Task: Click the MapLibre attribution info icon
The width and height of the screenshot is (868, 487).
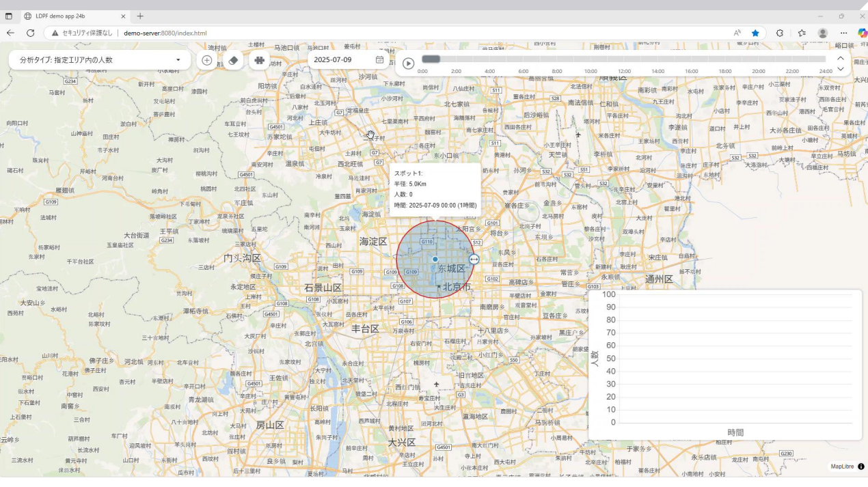Action: (x=860, y=467)
